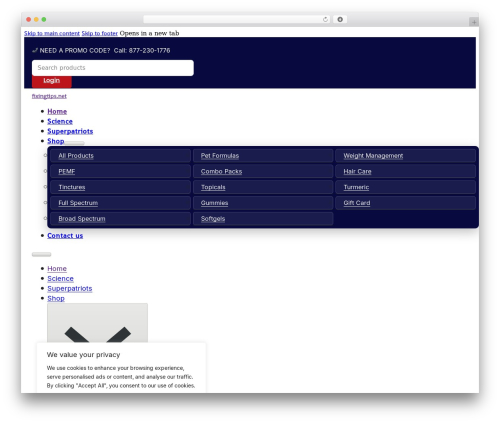
Task: Click the phone icon before promo code text
Action: tap(35, 51)
